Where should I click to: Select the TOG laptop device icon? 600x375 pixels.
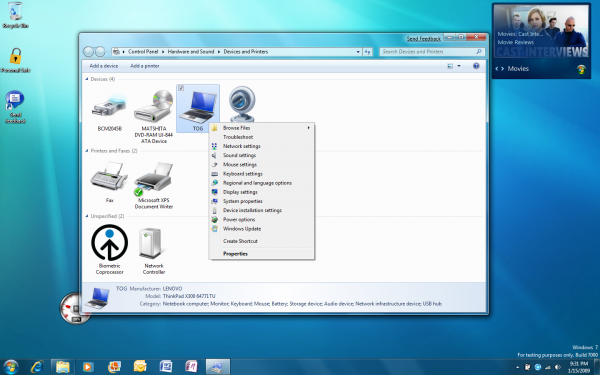(x=198, y=107)
